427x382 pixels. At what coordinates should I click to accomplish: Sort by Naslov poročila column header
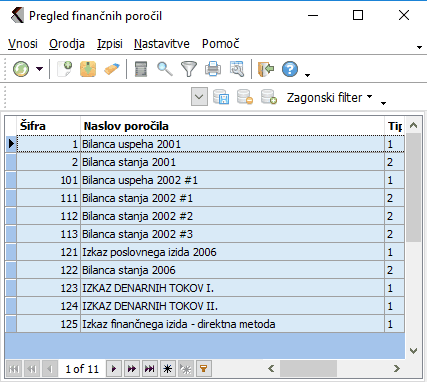click(232, 126)
